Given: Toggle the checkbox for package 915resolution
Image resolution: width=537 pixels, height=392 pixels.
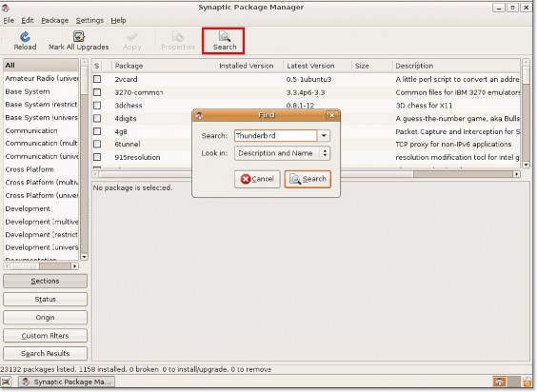Looking at the screenshot, I should coord(97,157).
